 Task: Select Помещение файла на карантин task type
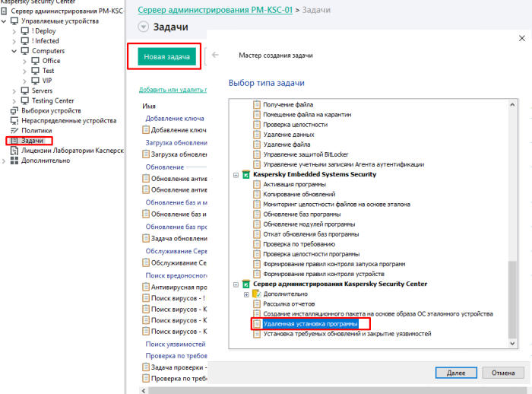[x=307, y=115]
